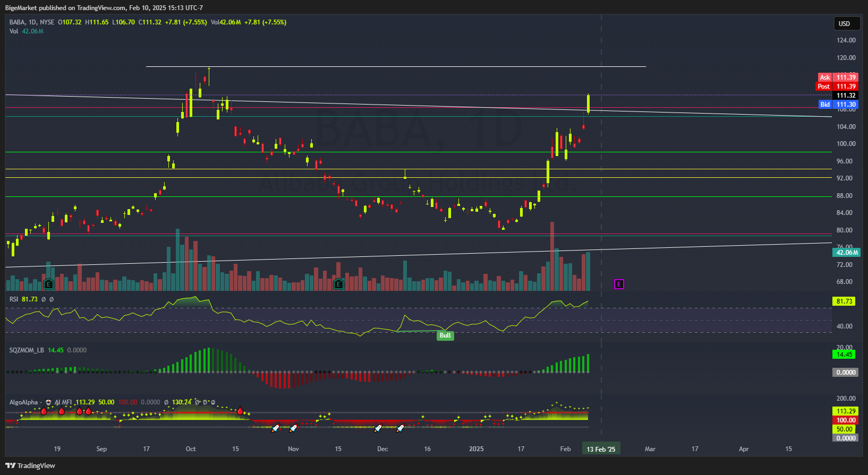
Task: Click the Vol 42.06M indicator legend
Action: tap(27, 31)
